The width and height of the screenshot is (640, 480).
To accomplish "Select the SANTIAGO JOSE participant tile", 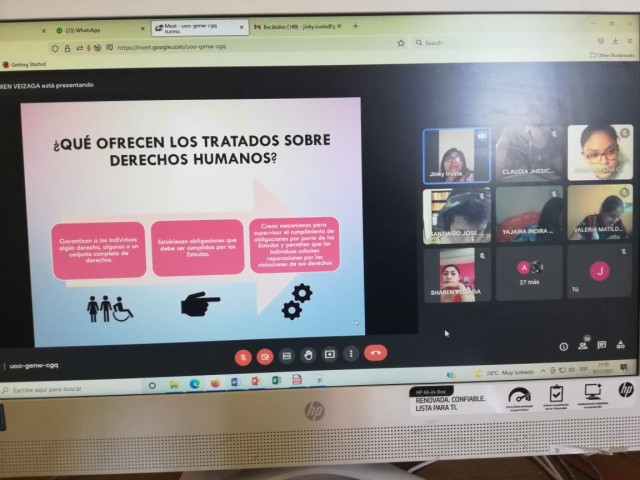I will [457, 216].
